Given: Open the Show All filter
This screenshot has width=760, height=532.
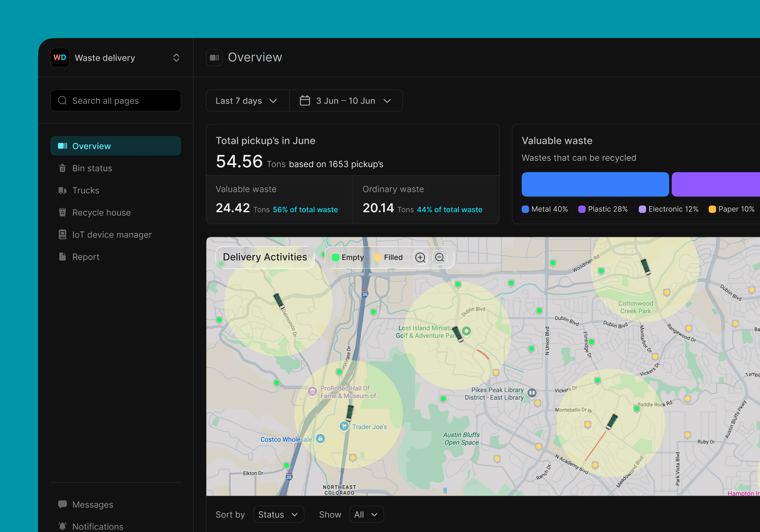Looking at the screenshot, I should 366,514.
